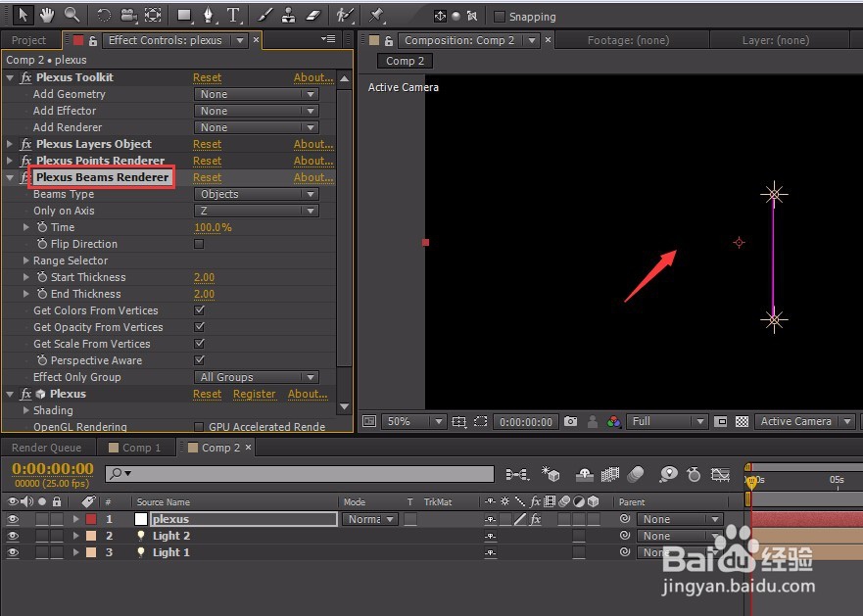Select the Rotation tool

click(x=104, y=15)
